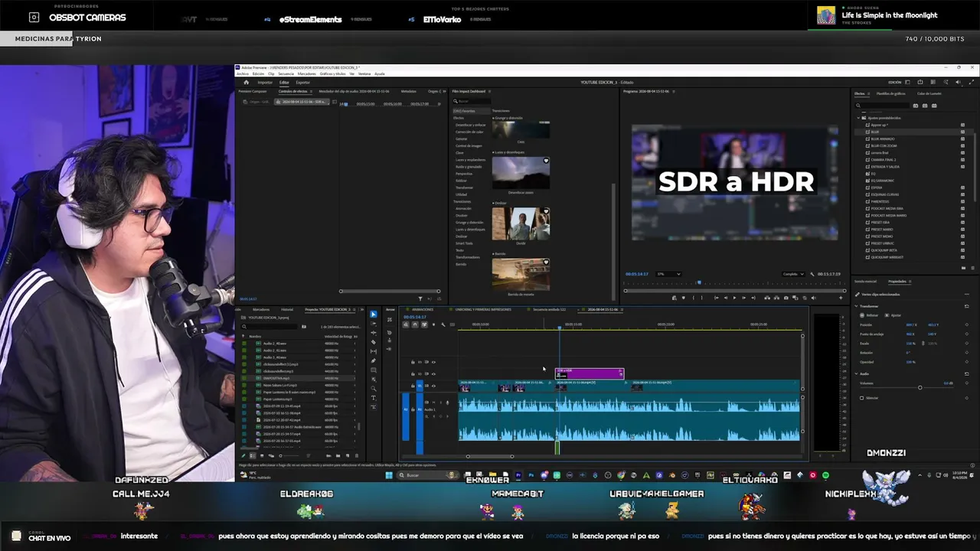
Task: Delete selected item in Project panel trash
Action: (x=356, y=456)
